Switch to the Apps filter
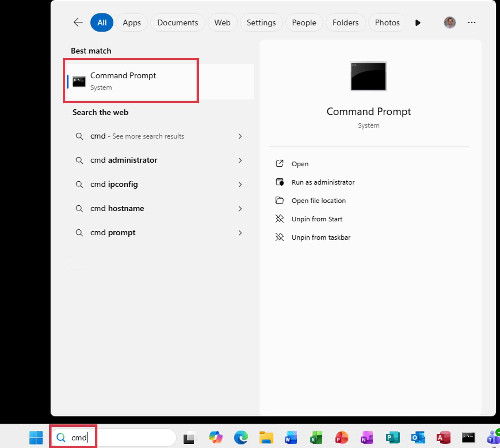Screen dimensions: 500x448 coord(131,22)
